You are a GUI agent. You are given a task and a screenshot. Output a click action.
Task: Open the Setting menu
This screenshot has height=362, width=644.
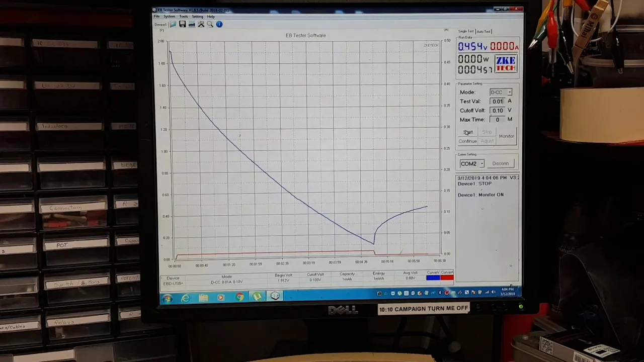pyautogui.click(x=197, y=17)
